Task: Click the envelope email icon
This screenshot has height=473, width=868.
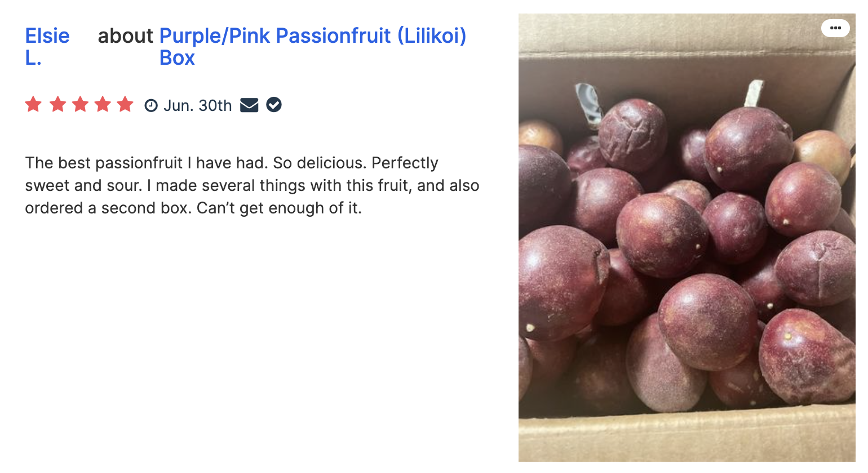Action: point(249,105)
